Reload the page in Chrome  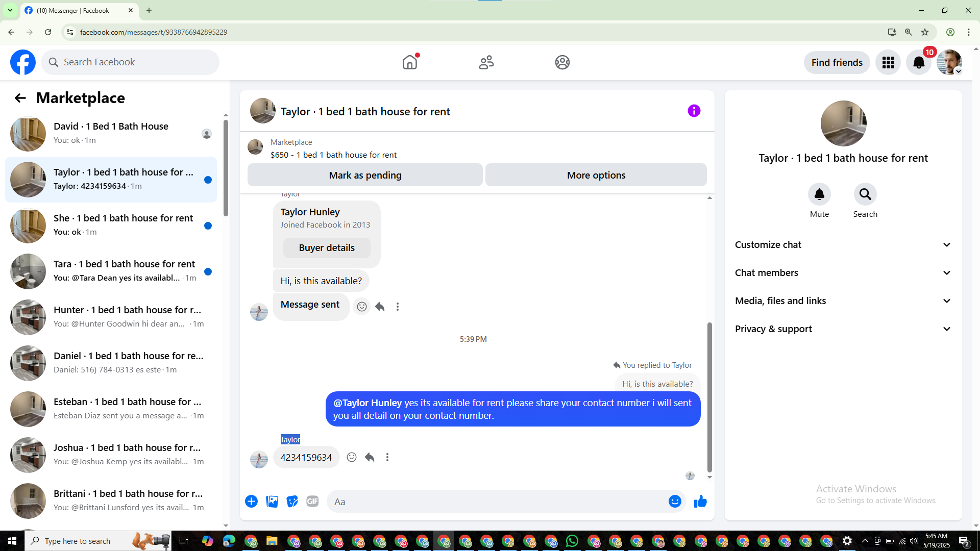pos(48,32)
